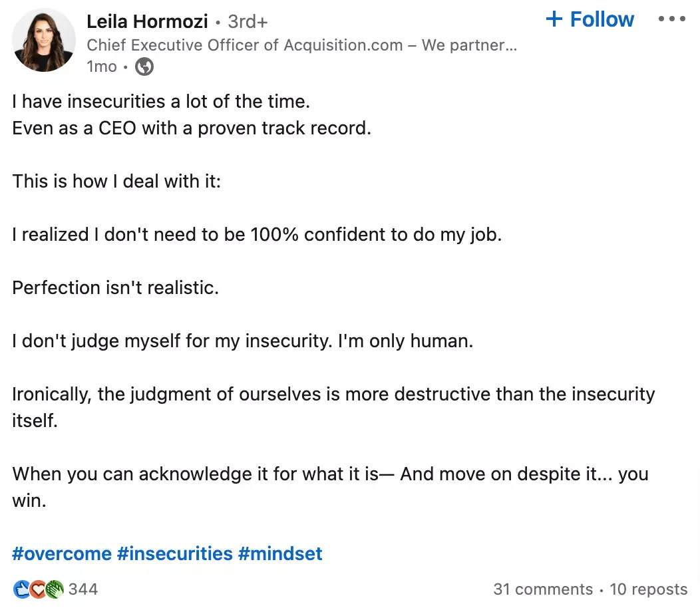The height and width of the screenshot is (608, 700).
Task: Click the Leila Hormozi author name
Action: pos(148,21)
